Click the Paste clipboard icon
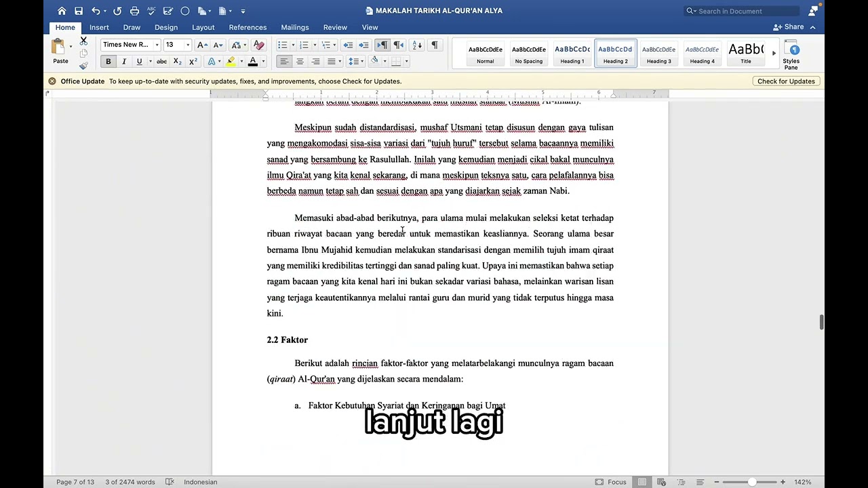This screenshot has height=488, width=868. click(x=59, y=47)
